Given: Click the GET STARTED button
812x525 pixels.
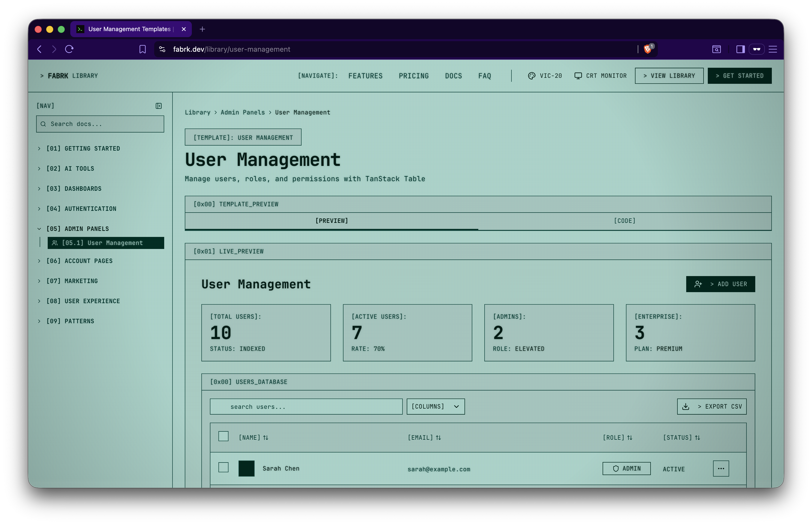Looking at the screenshot, I should tap(740, 75).
